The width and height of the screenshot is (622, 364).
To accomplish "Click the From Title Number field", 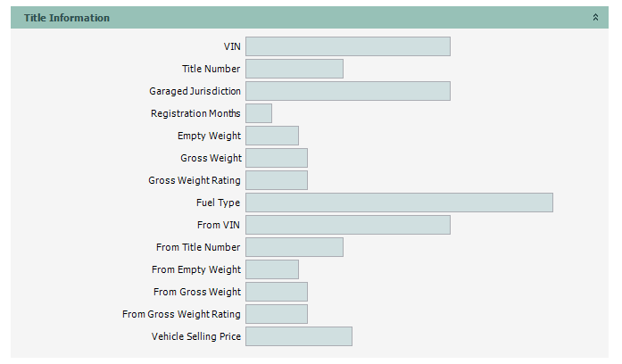I will point(294,247).
